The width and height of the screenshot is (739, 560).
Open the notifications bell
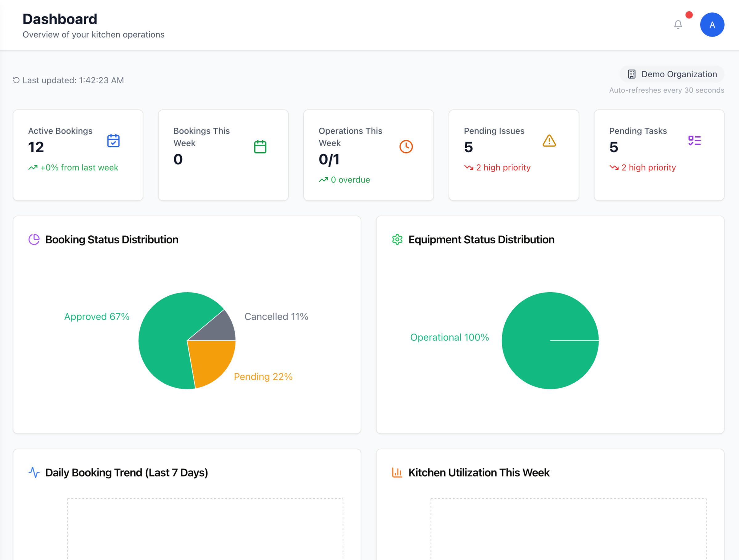(x=678, y=25)
